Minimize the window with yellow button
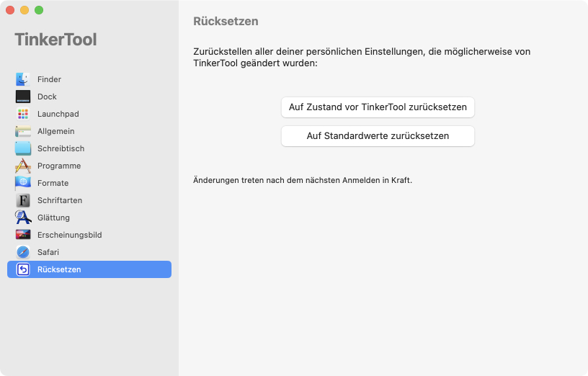Image resolution: width=588 pixels, height=376 pixels. (x=24, y=10)
